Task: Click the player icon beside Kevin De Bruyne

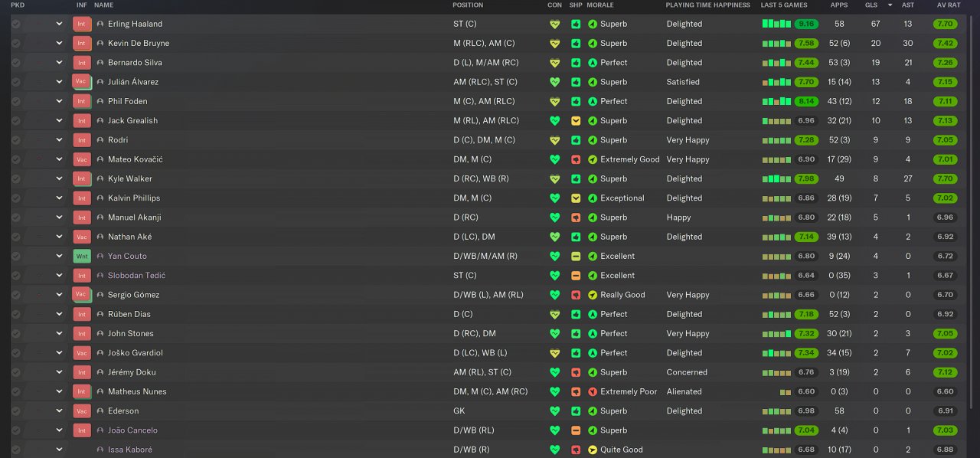Action: (100, 43)
